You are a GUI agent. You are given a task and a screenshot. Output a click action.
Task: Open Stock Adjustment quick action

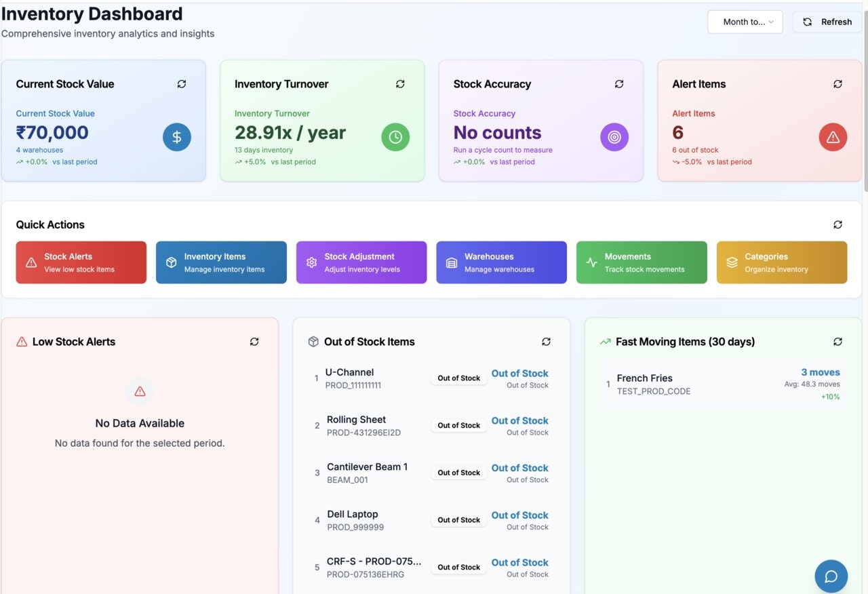click(361, 262)
